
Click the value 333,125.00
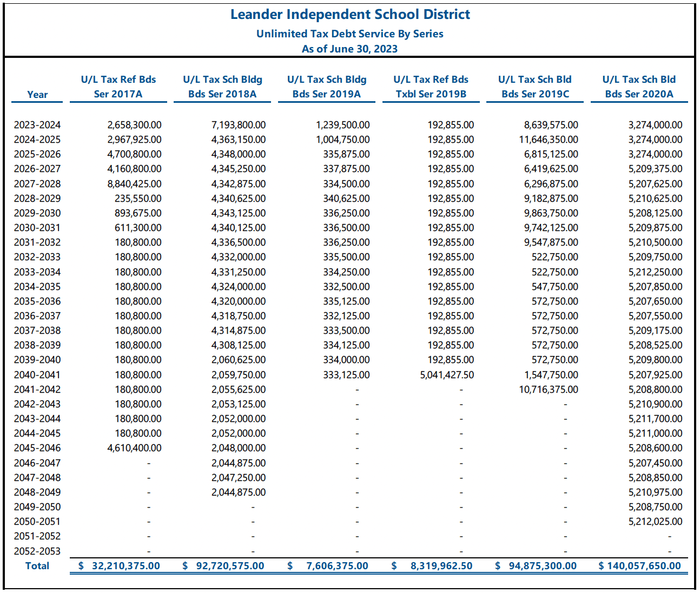coord(347,375)
